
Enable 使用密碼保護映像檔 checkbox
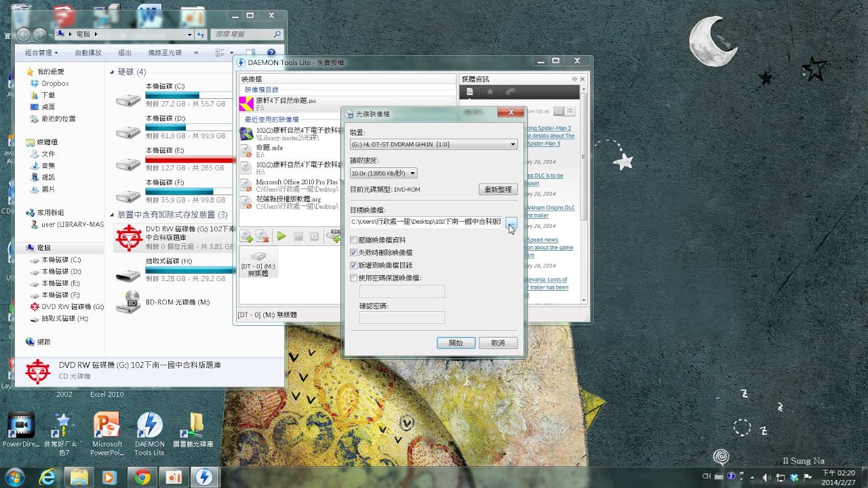(353, 277)
